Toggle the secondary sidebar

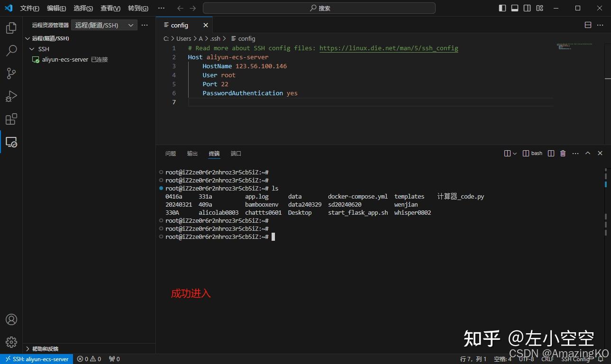[x=527, y=8]
